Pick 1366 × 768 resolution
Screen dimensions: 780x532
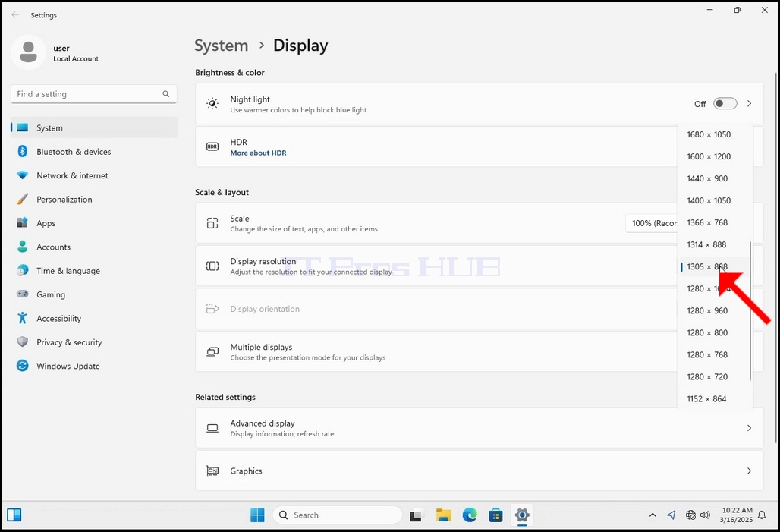tap(715, 222)
